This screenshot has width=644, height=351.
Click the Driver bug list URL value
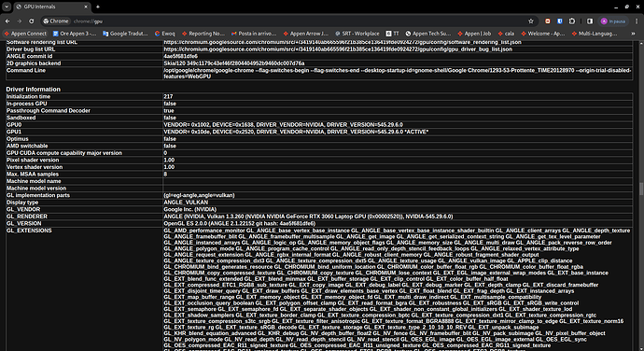pos(338,49)
